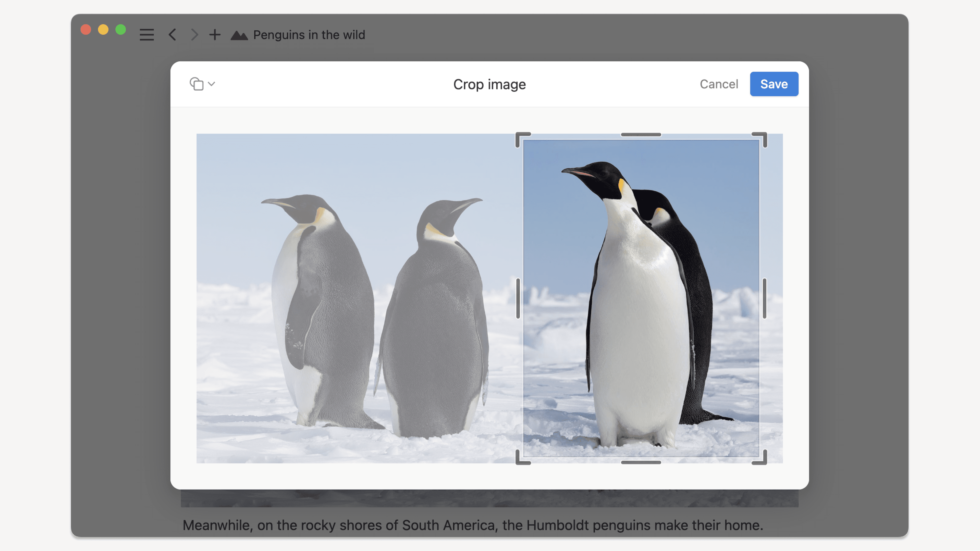Save the cropped image

click(x=774, y=84)
